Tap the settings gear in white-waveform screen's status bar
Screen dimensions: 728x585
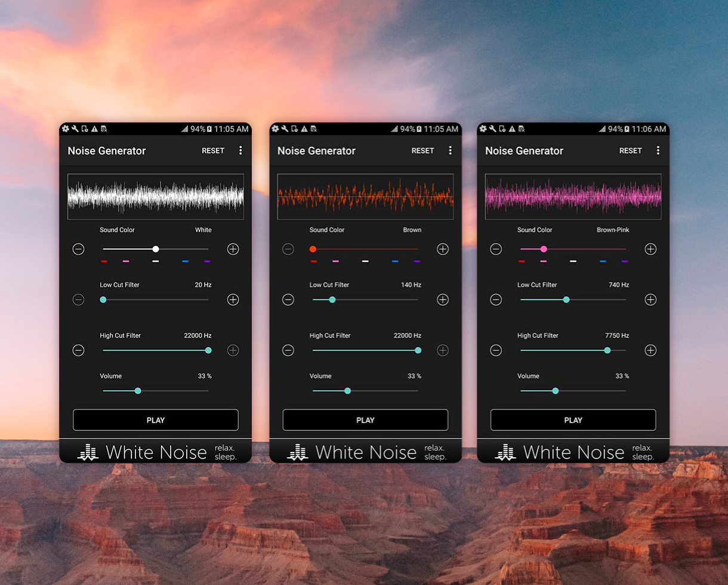[x=66, y=129]
